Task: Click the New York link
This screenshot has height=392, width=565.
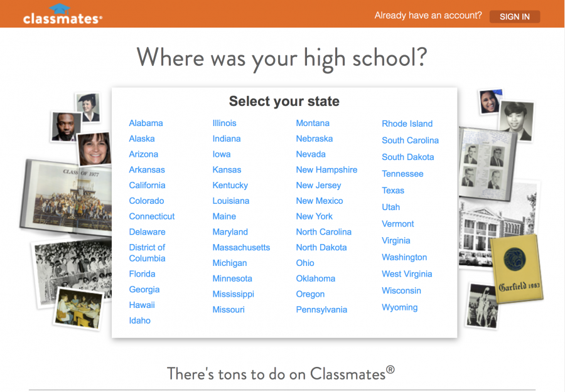Action: point(315,216)
